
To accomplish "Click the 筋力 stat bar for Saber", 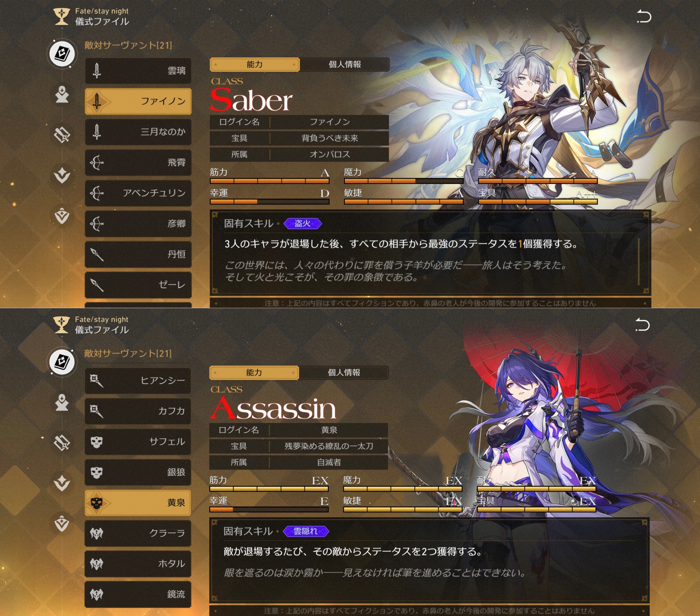I will point(270,181).
